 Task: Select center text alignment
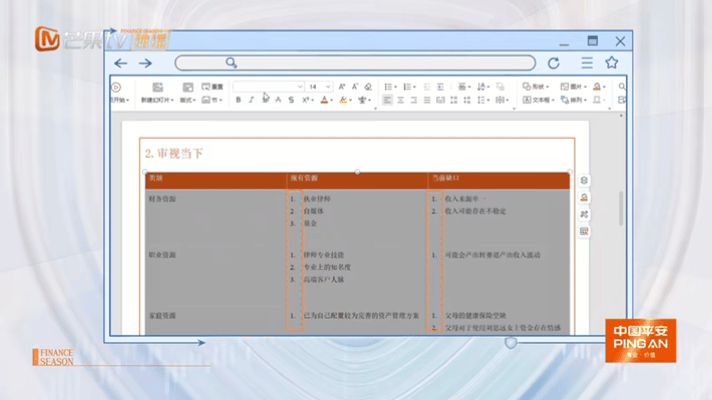[400, 100]
